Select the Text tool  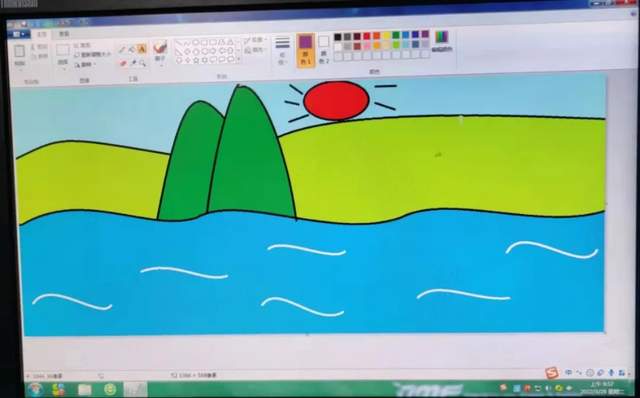(x=142, y=49)
